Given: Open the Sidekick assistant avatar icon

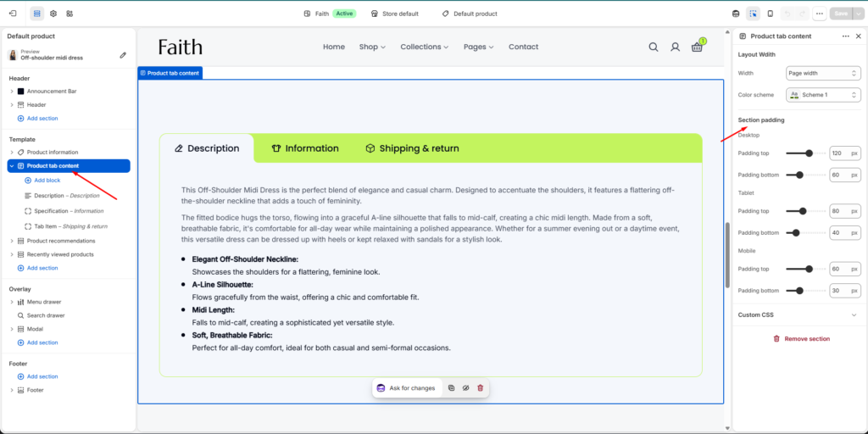Looking at the screenshot, I should [736, 14].
